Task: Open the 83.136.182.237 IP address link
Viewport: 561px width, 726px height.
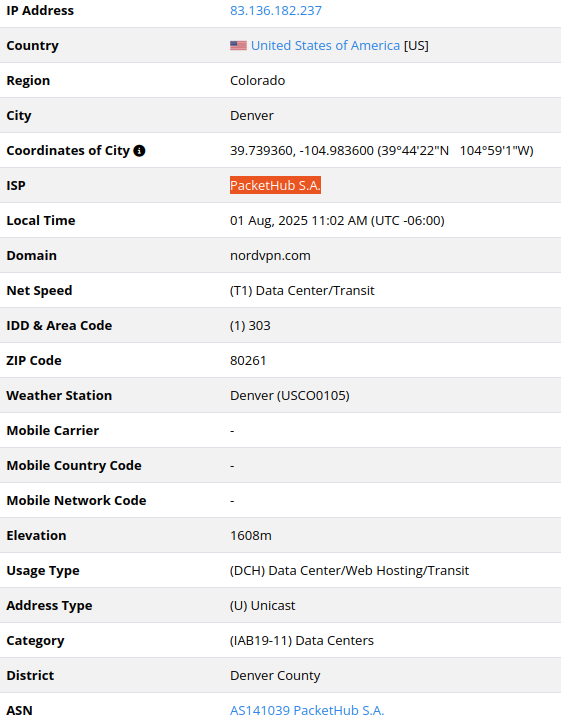Action: [276, 10]
